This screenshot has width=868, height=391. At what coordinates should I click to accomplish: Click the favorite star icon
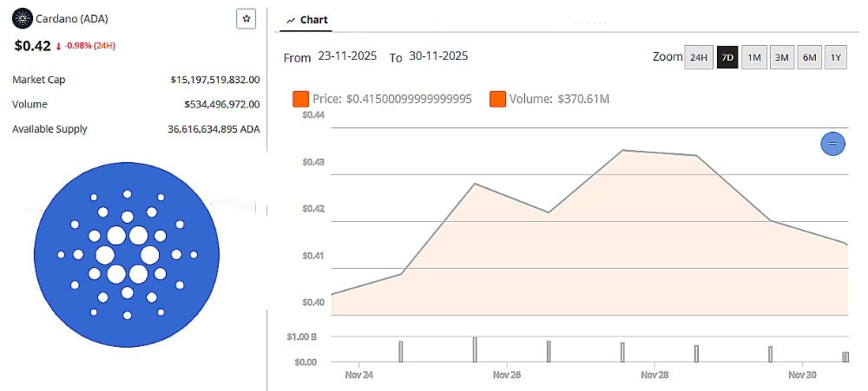(247, 19)
